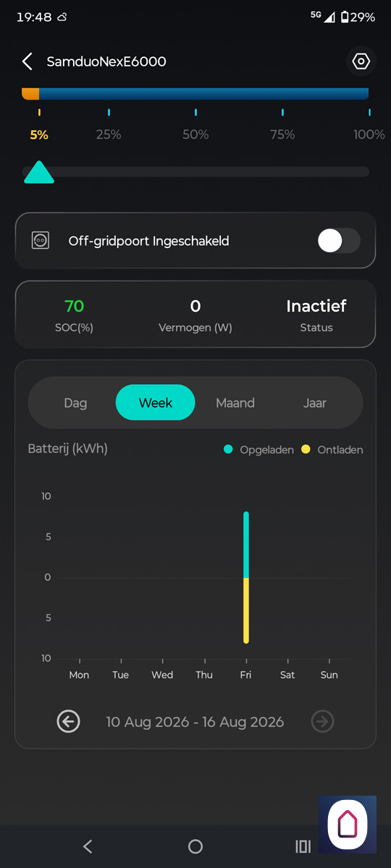Show the Jaar chart view
Screen dimensions: 391x868
coord(315,403)
